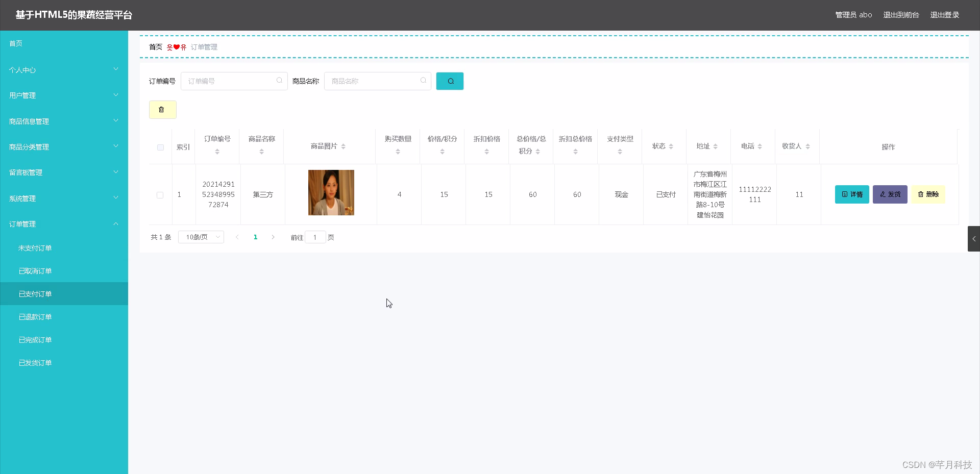Click the collapse arrow on the right edge

[x=974, y=238]
